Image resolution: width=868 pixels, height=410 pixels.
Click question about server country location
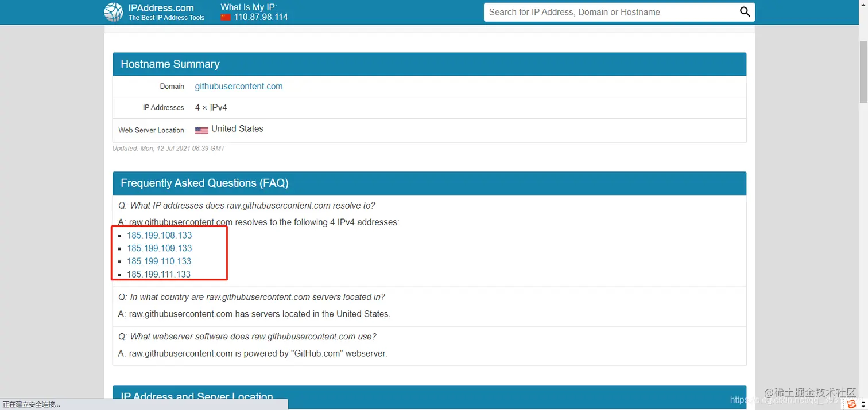[251, 297]
